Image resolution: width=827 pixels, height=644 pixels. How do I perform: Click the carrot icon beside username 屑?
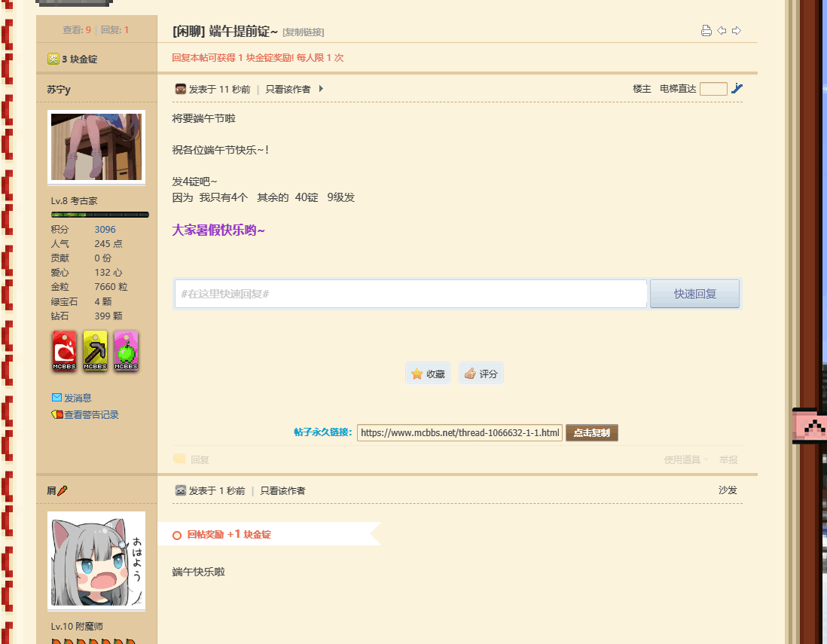[x=63, y=490]
